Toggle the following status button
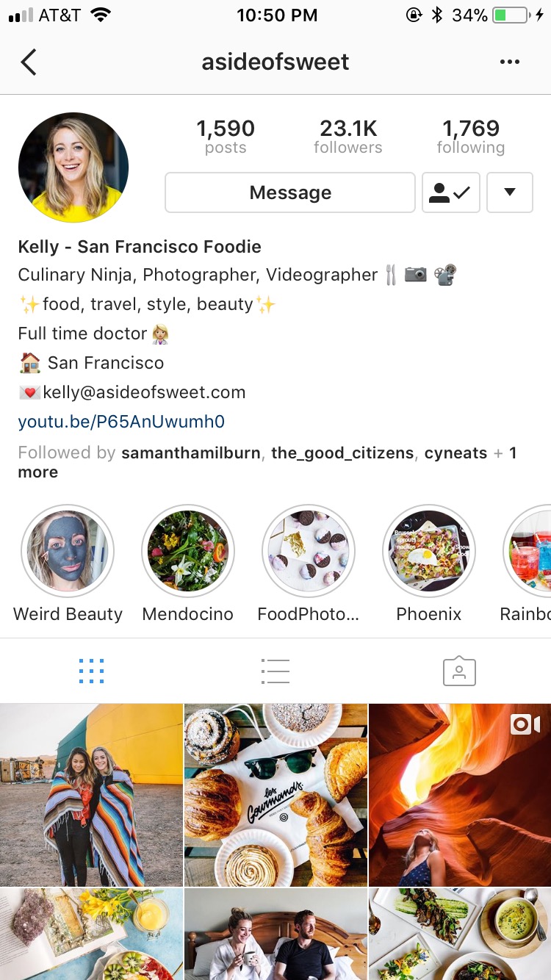551x980 pixels. [451, 192]
